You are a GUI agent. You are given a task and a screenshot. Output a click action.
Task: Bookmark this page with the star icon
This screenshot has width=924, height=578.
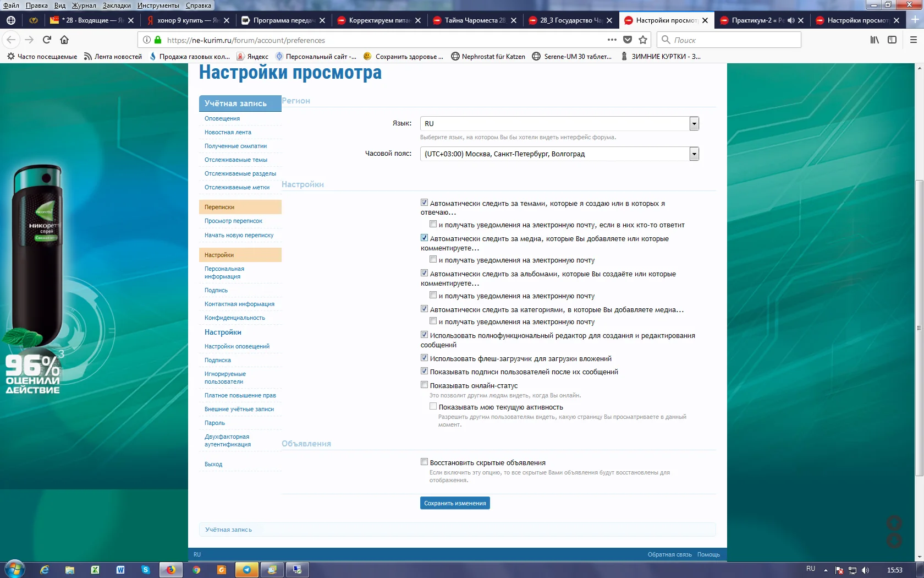coord(642,40)
